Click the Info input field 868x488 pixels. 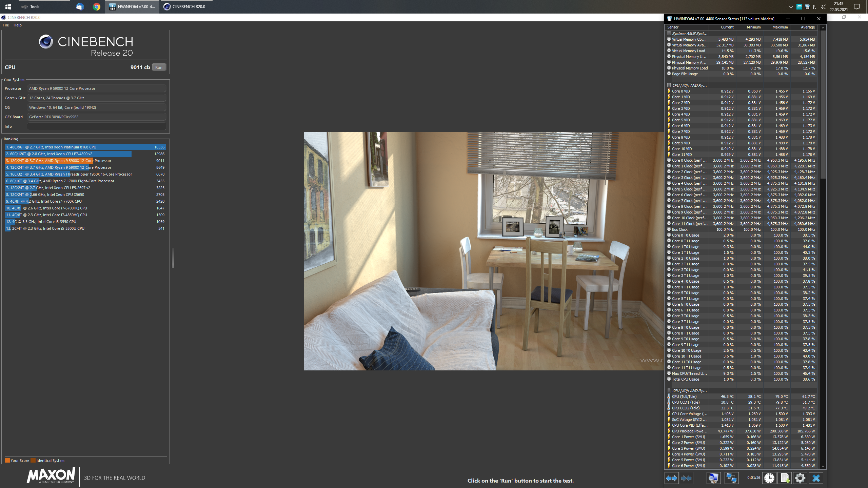click(97, 126)
